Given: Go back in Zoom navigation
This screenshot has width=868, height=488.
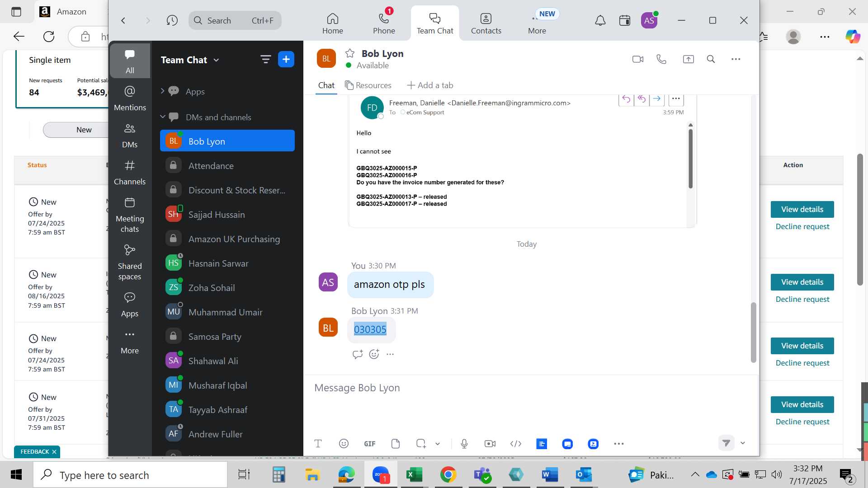Looking at the screenshot, I should coord(123,20).
